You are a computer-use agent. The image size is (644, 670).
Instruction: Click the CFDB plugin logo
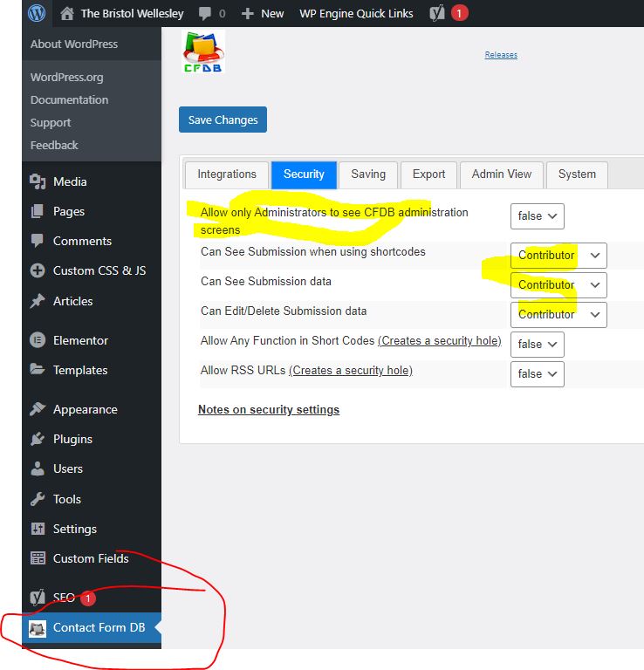(203, 51)
